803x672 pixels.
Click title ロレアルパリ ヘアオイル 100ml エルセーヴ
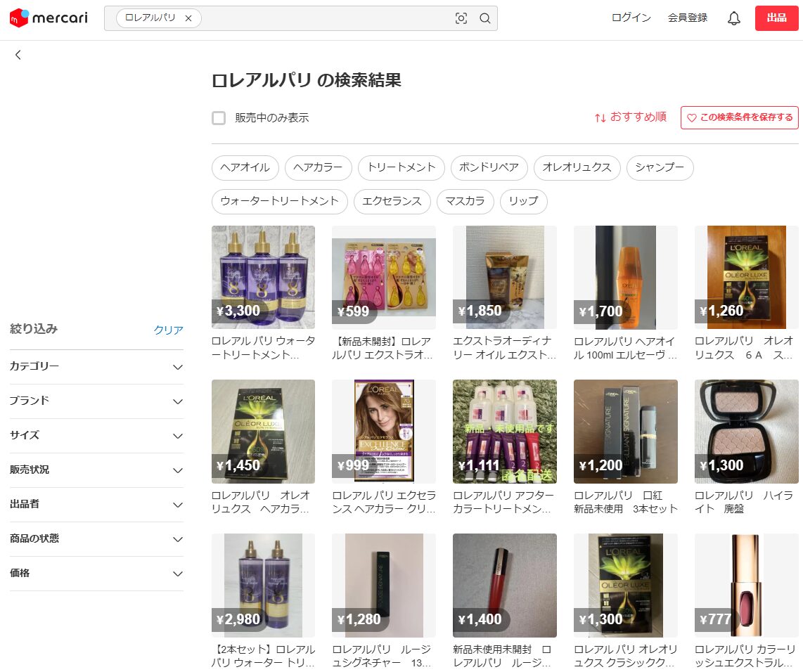click(625, 348)
